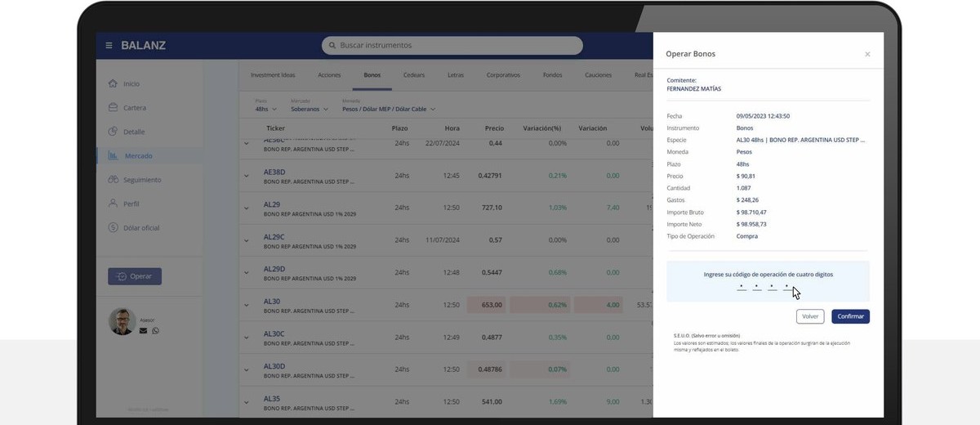Switch to the Cedears tab

[x=414, y=74]
